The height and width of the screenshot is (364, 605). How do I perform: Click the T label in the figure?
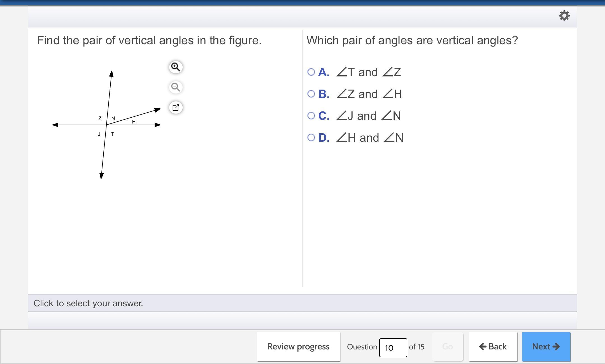point(112,134)
